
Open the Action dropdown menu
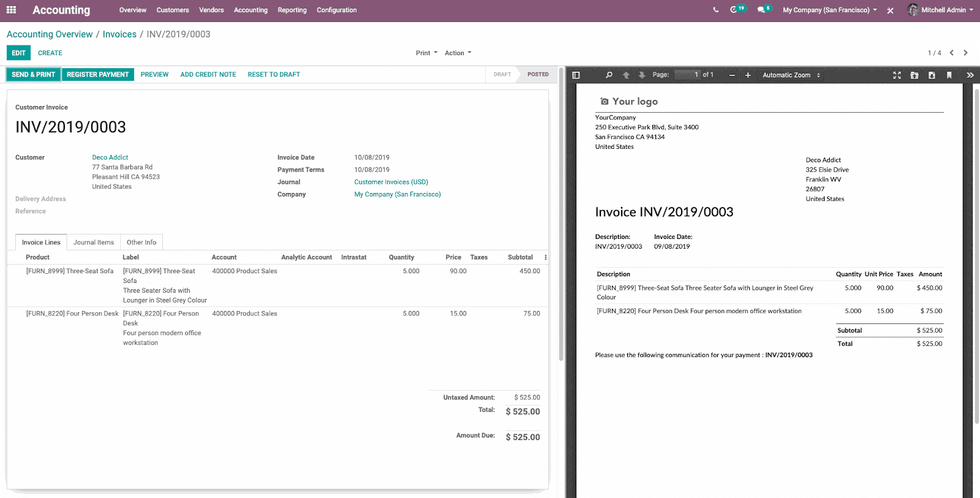[x=458, y=53]
